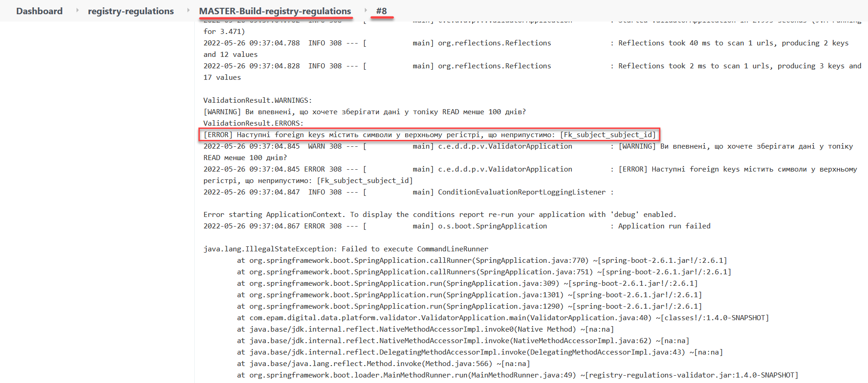Click stack trace line SpringApplication.java:1290
This screenshot has width=868, height=383.
click(469, 306)
